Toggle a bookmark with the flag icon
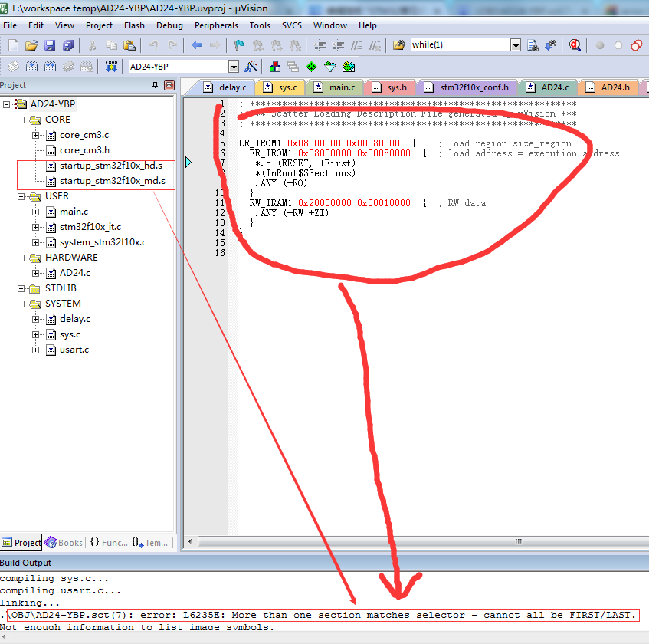 tap(239, 45)
